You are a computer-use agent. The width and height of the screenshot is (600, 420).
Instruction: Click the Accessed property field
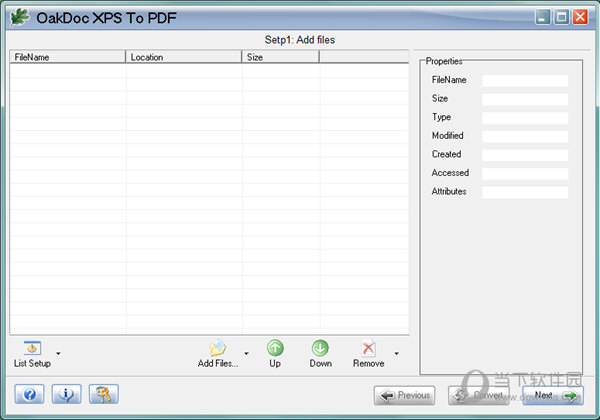coord(525,173)
